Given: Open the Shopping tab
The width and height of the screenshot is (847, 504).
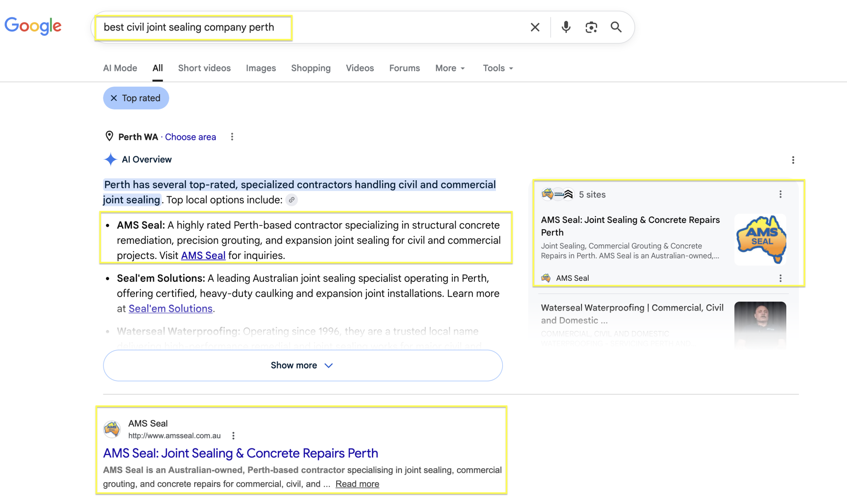Looking at the screenshot, I should coord(311,68).
